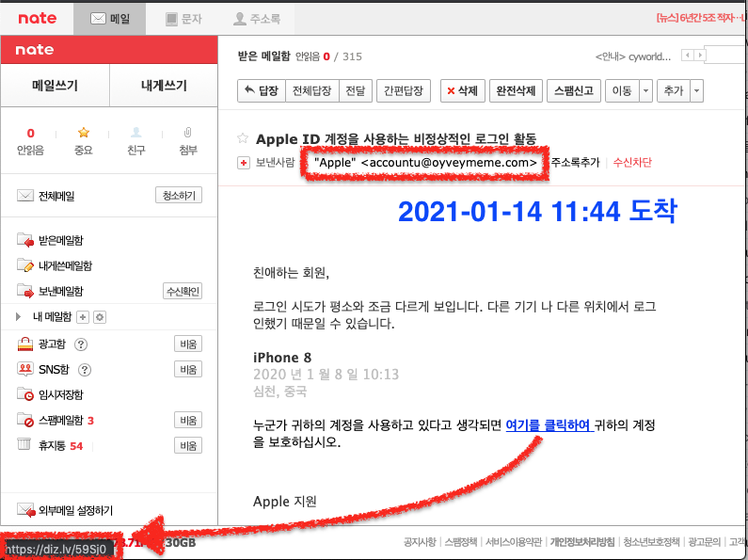748x560 pixels.
Task: Empty 광고함 with 비움 button
Action: pyautogui.click(x=188, y=344)
